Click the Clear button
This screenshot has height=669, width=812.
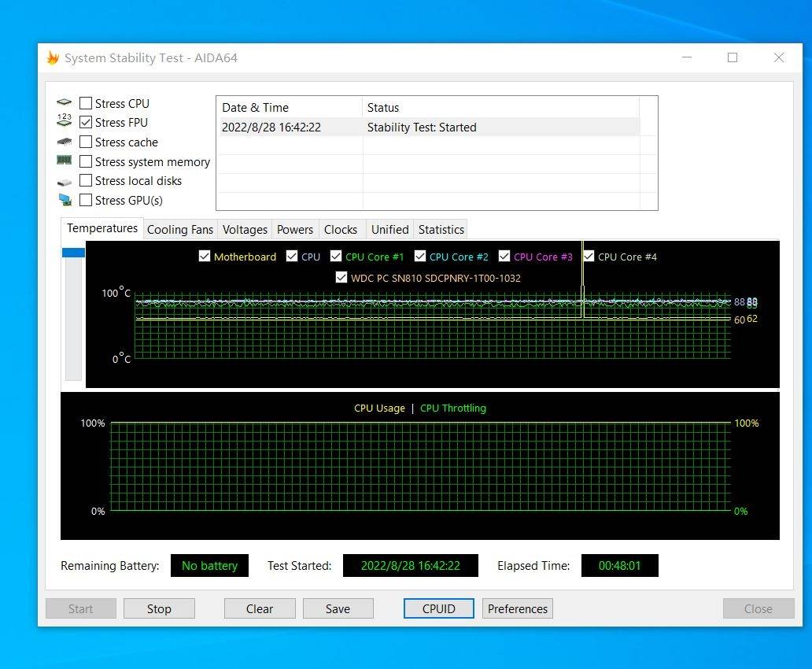[260, 609]
